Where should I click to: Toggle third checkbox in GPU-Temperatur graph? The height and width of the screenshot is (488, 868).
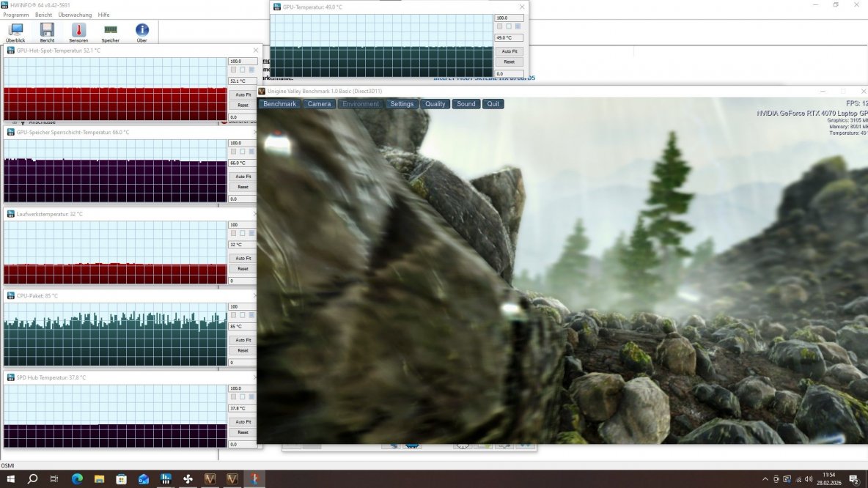click(x=518, y=26)
